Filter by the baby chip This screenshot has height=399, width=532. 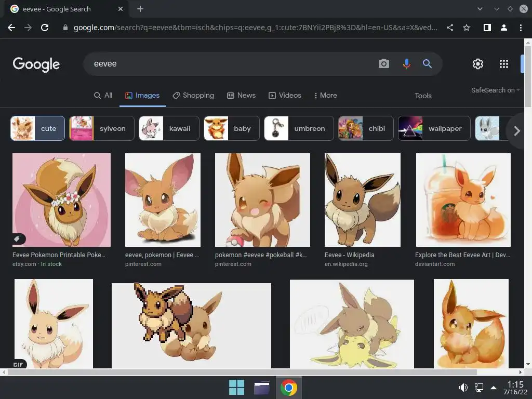click(x=231, y=128)
